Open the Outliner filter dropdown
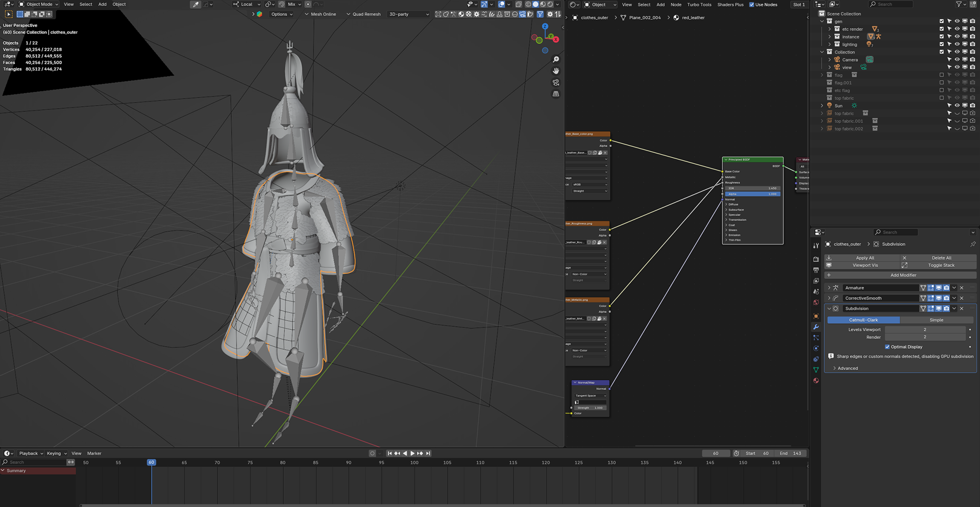Viewport: 980px width, 507px height. click(961, 4)
